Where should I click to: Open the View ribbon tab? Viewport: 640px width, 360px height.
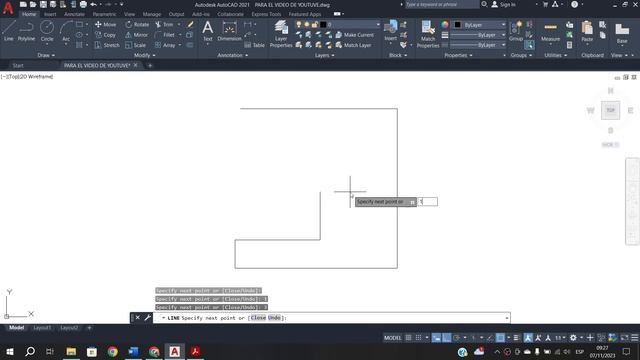129,14
